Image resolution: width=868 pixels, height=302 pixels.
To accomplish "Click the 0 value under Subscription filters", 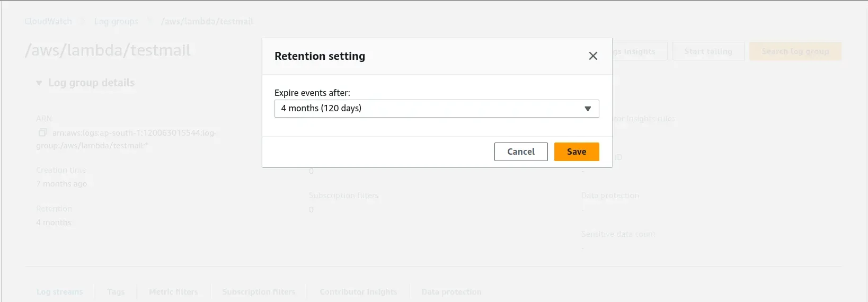I will point(311,210).
